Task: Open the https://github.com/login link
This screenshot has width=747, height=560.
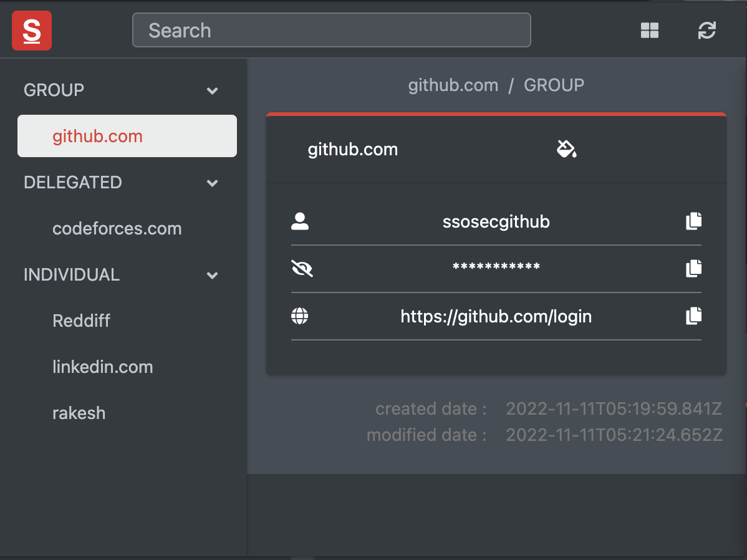Action: tap(496, 316)
